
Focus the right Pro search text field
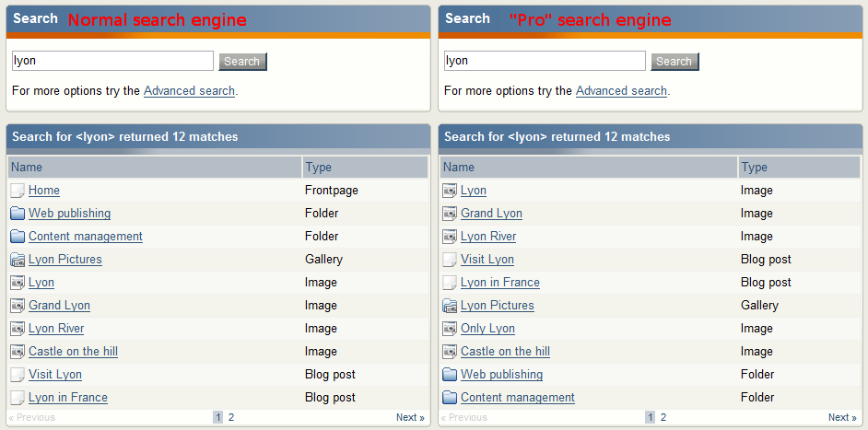coord(545,61)
